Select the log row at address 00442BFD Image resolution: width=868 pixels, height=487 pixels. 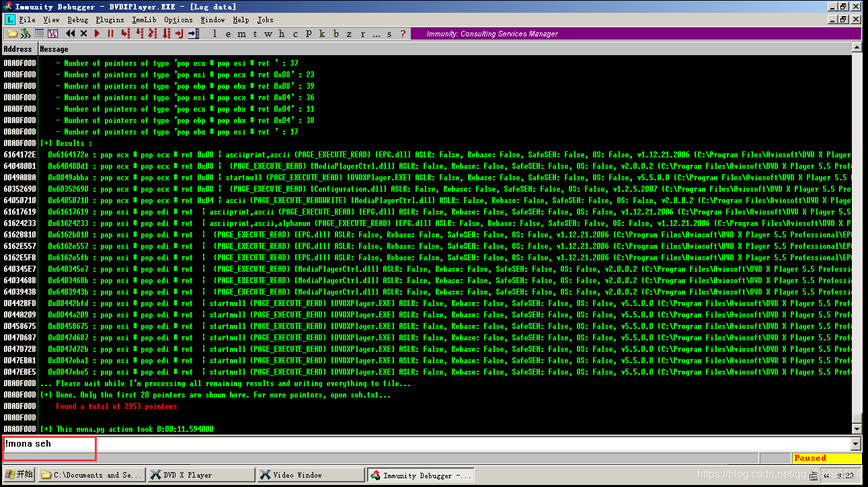[426, 303]
